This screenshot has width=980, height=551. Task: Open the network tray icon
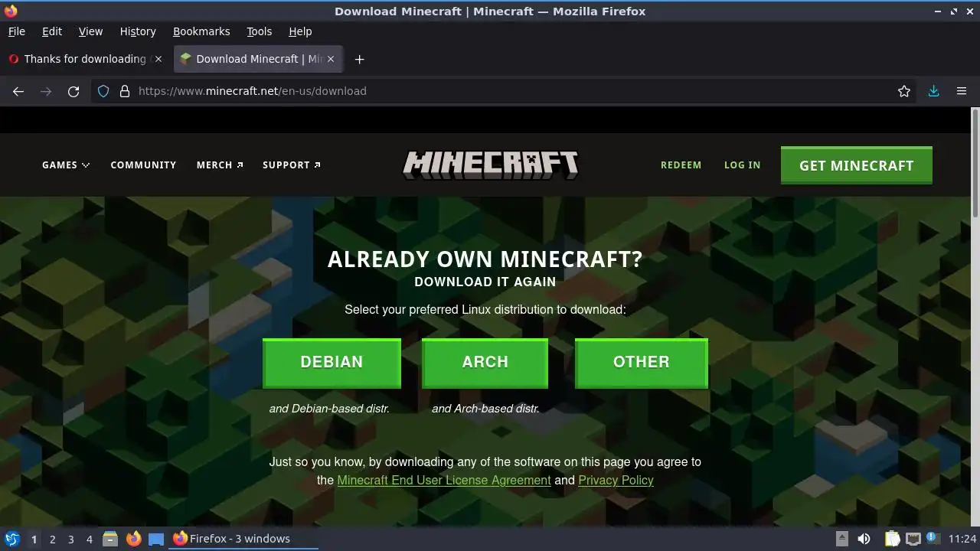pyautogui.click(x=913, y=539)
